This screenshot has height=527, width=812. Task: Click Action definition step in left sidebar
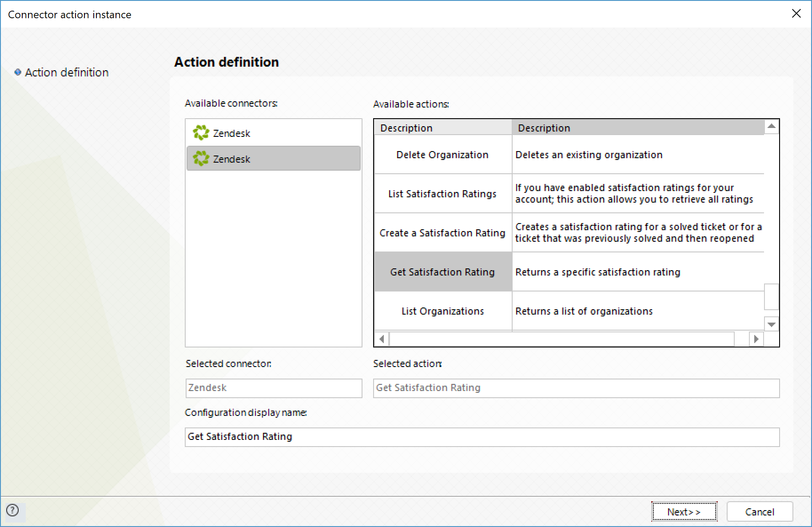(67, 72)
